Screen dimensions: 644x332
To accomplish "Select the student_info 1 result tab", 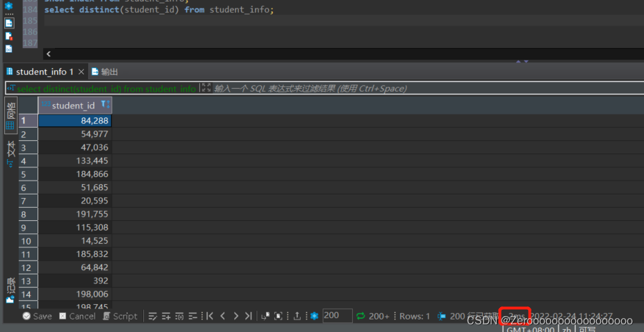I will click(x=44, y=72).
